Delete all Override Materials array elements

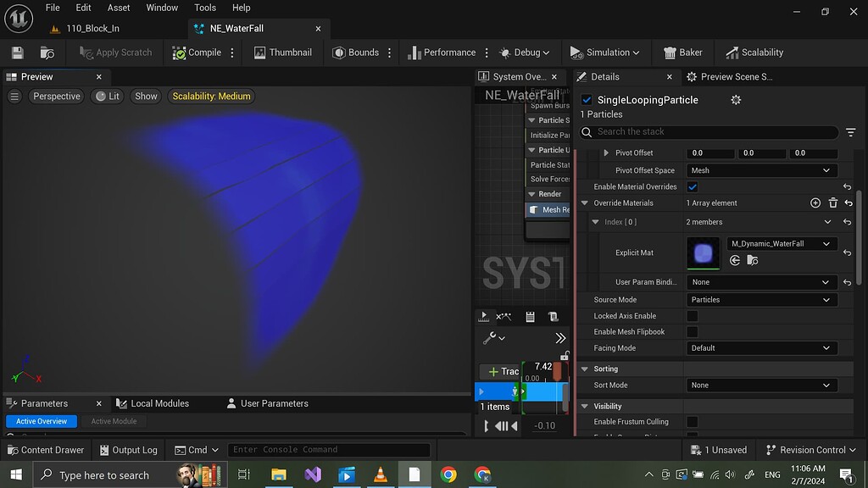point(833,202)
